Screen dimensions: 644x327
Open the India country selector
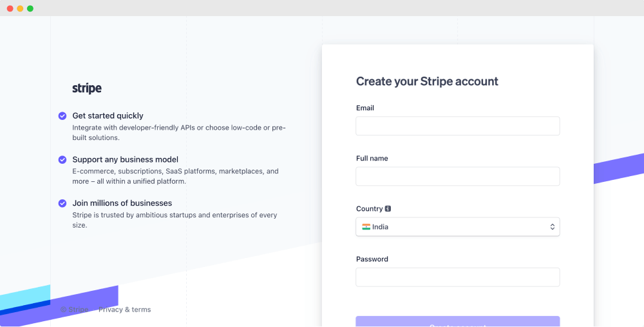pyautogui.click(x=457, y=226)
